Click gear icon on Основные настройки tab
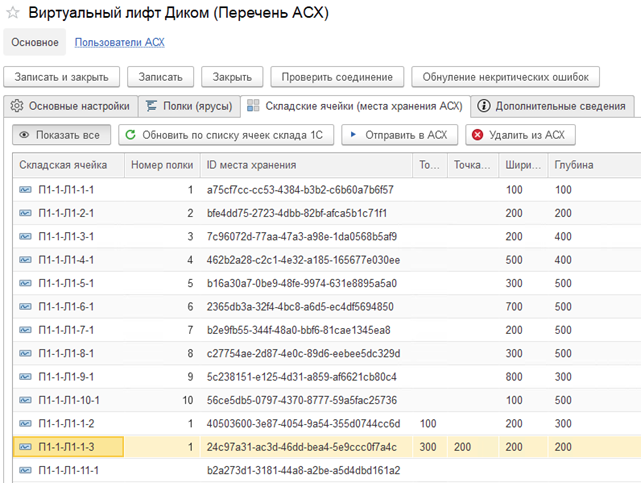This screenshot has height=483, width=641. click(17, 106)
